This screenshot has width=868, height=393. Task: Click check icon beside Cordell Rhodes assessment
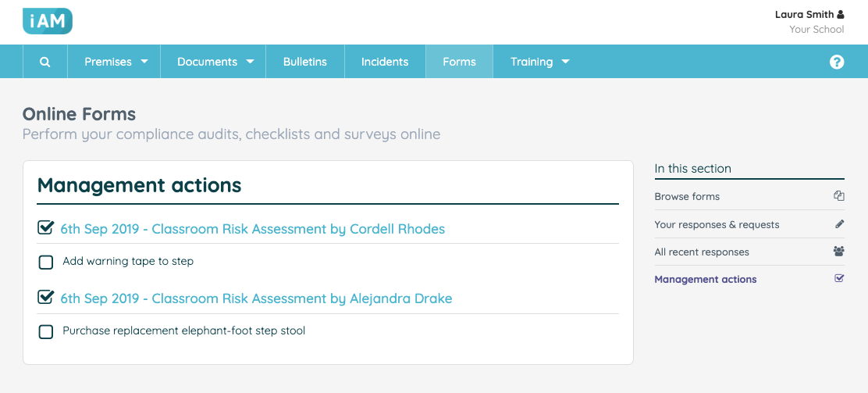(x=45, y=228)
